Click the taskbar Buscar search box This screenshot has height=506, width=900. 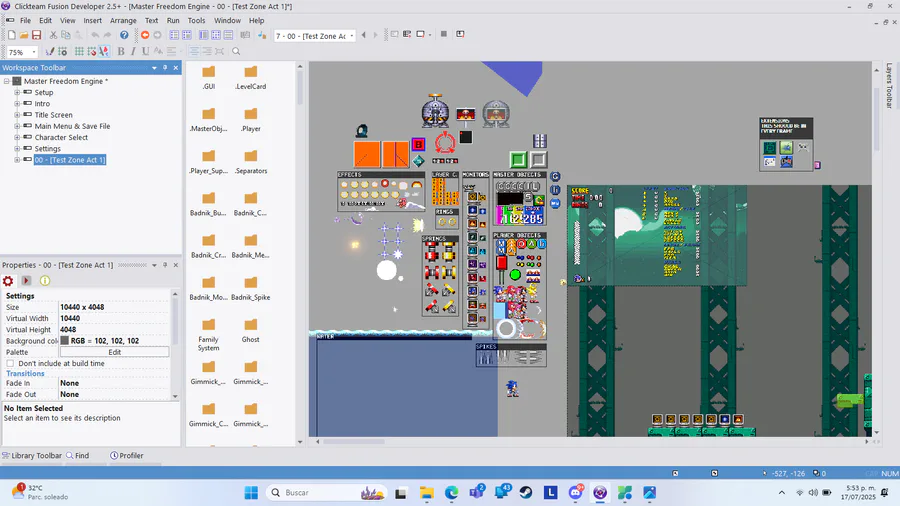click(327, 493)
